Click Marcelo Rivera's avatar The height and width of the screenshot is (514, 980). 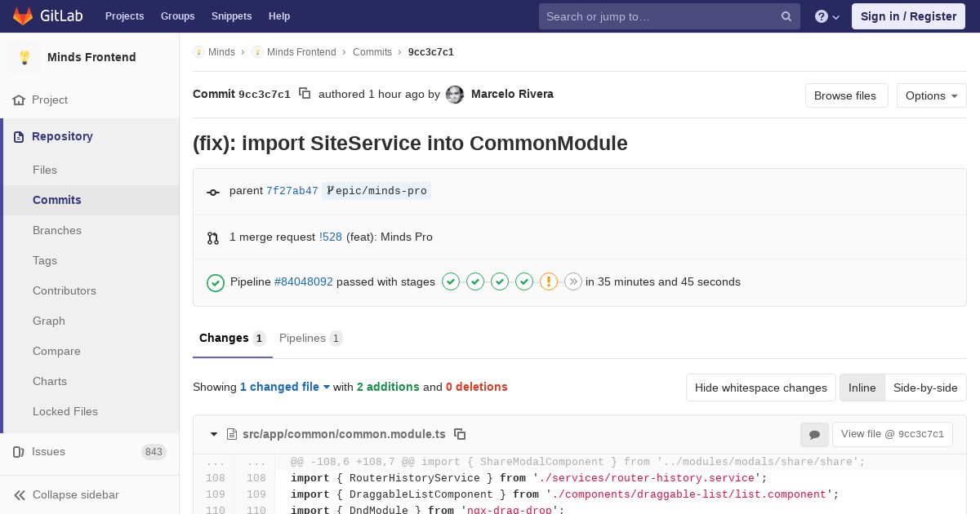point(455,95)
